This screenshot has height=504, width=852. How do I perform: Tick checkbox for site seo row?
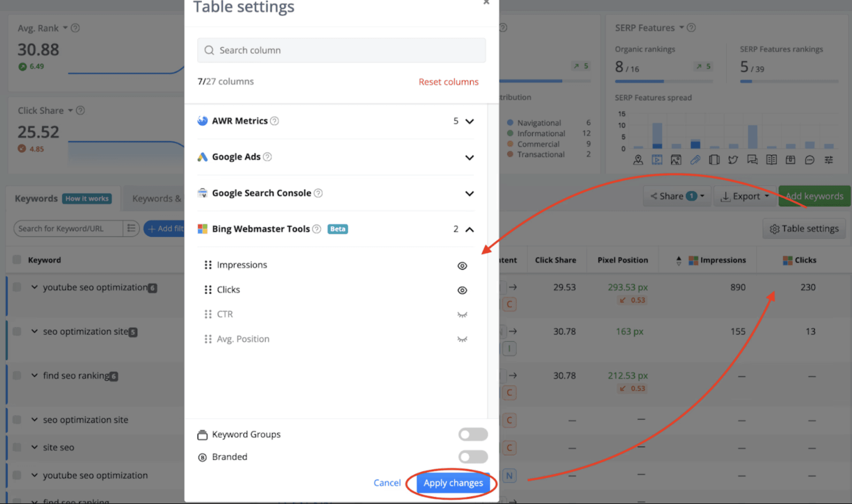(x=17, y=447)
